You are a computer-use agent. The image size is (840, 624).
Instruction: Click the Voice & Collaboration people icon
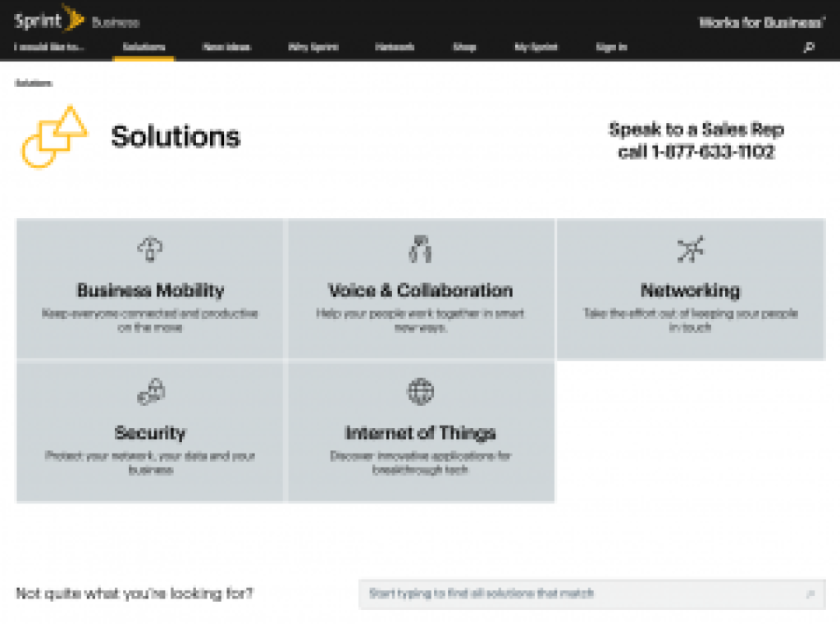tap(420, 248)
